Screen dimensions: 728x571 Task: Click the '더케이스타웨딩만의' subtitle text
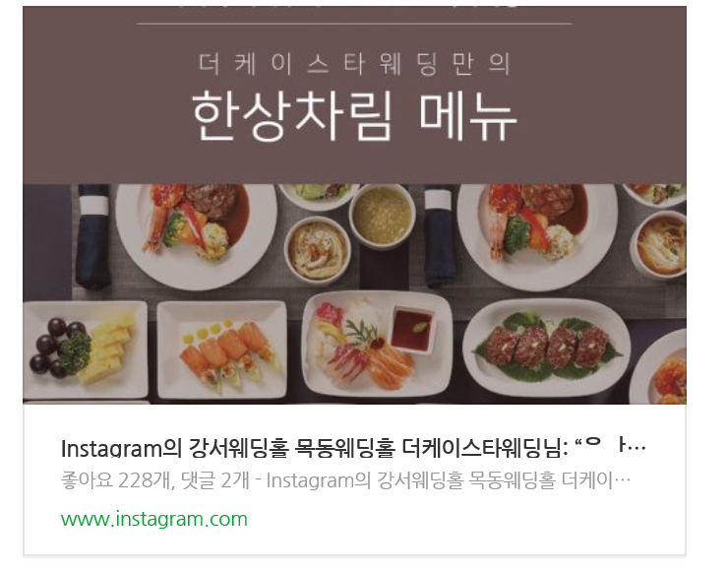[355, 65]
